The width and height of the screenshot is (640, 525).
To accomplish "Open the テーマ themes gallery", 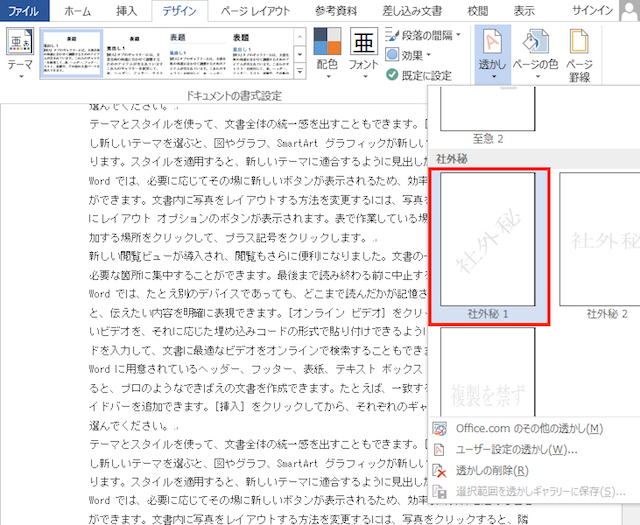I will (x=20, y=53).
